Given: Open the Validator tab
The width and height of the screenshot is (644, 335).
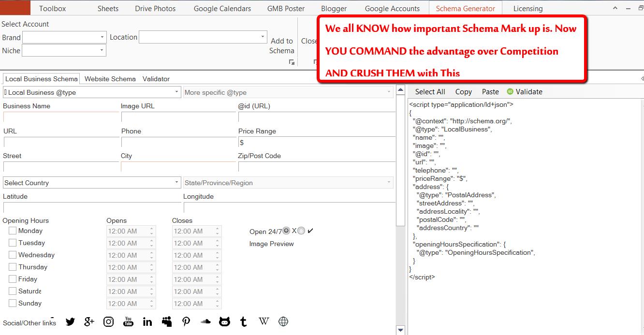Looking at the screenshot, I should pos(156,79).
